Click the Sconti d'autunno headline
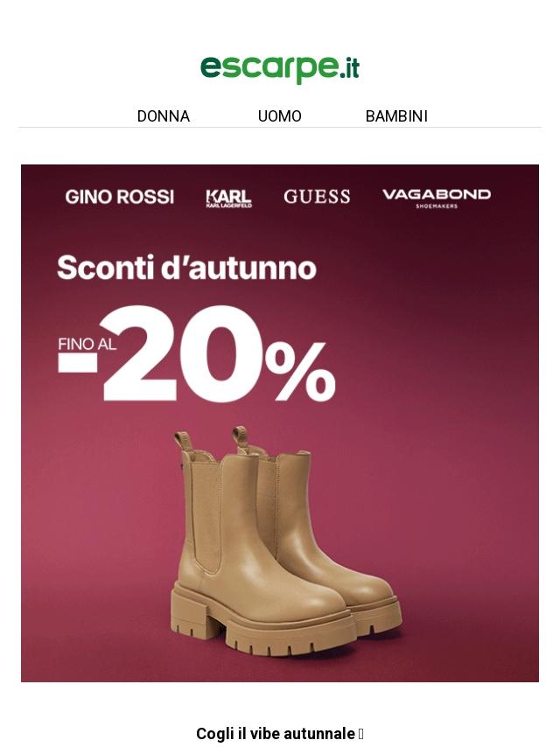Image resolution: width=560 pixels, height=747 pixels. click(x=187, y=268)
